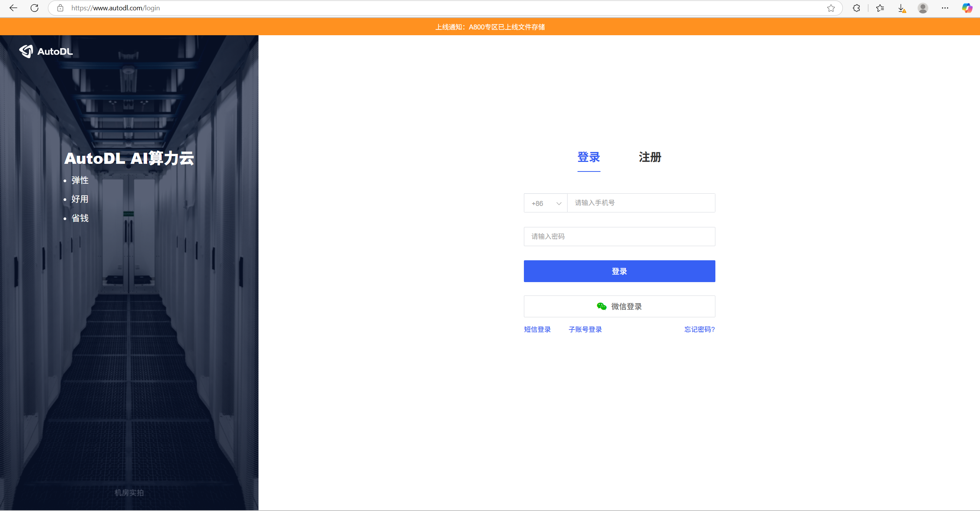Focus the phone number input field
This screenshot has width=980, height=511.
(x=641, y=203)
